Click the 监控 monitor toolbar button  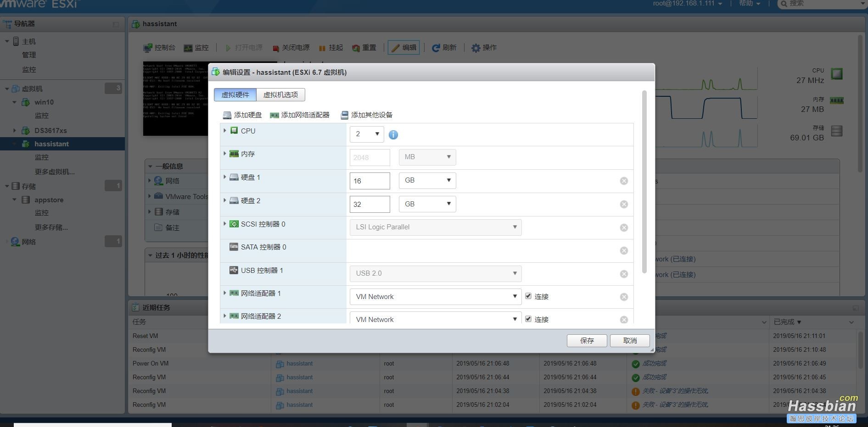196,48
